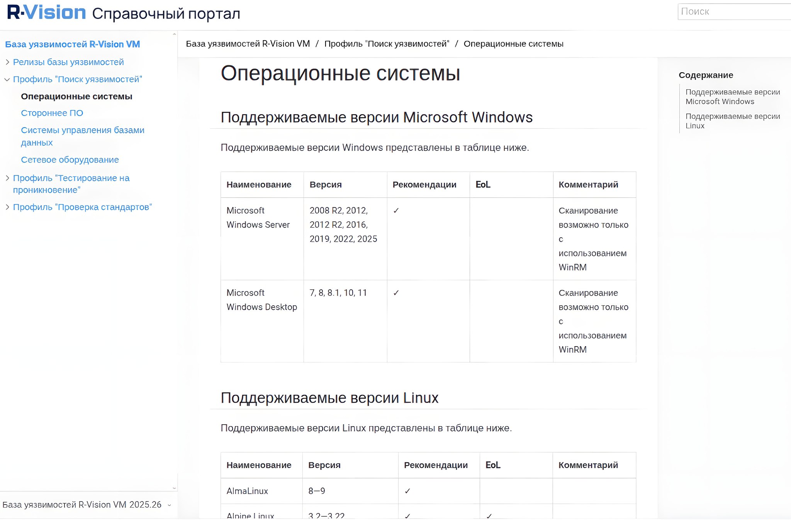Click the Windows Desktop WinRM comment cell

coord(594,321)
